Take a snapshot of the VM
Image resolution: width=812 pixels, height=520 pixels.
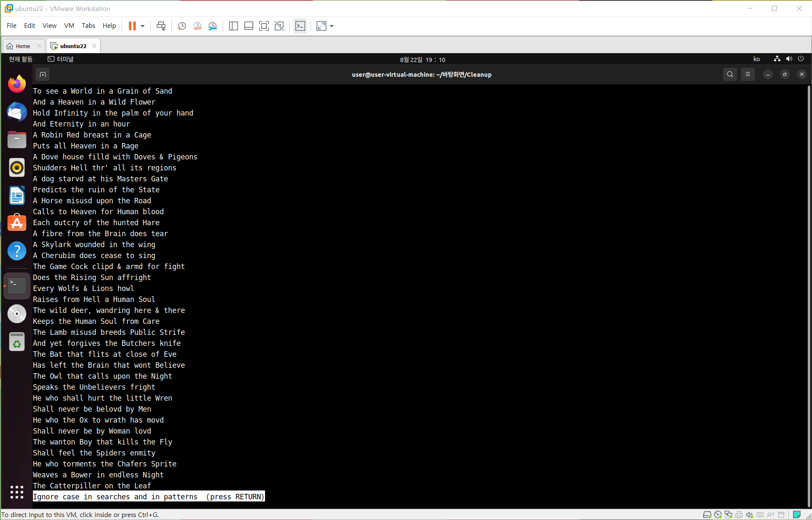pos(182,26)
